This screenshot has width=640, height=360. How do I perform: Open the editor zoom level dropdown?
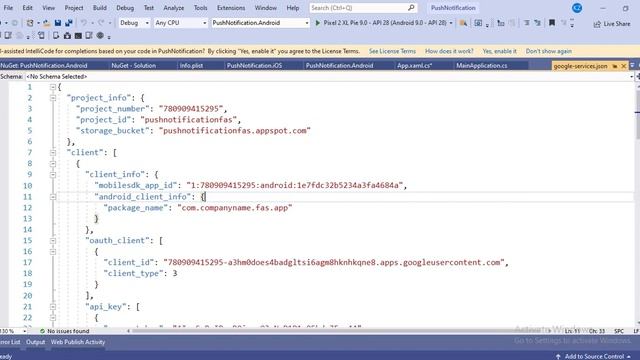click(25, 331)
